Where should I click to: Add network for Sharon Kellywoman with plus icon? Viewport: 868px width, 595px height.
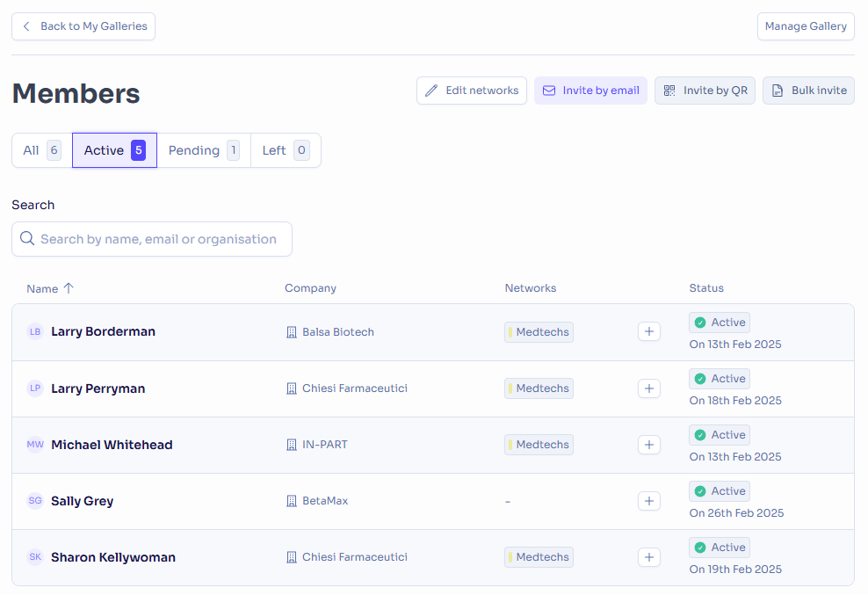(x=648, y=557)
